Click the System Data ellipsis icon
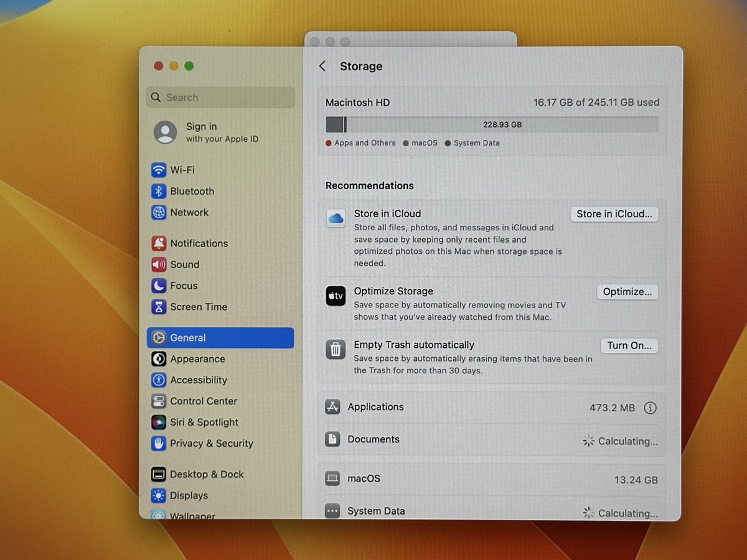Screen dimensions: 747x560 pos(332,511)
